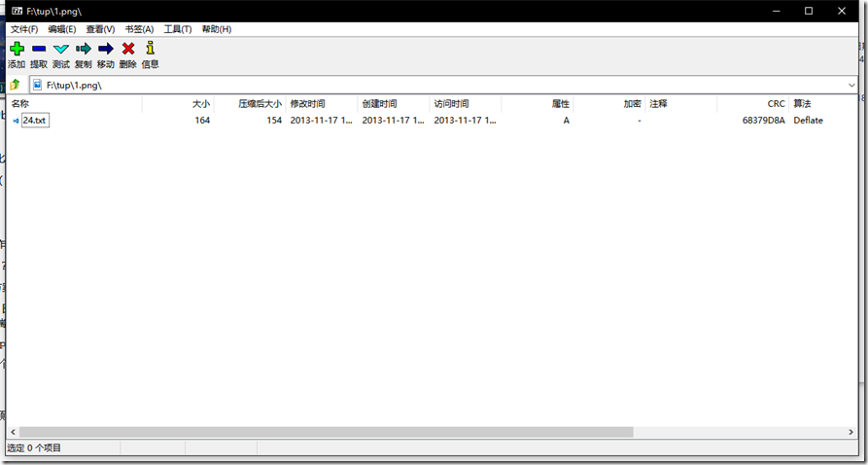The height and width of the screenshot is (465, 868).
Task: Click the 24.txt filename edit field
Action: click(x=35, y=121)
